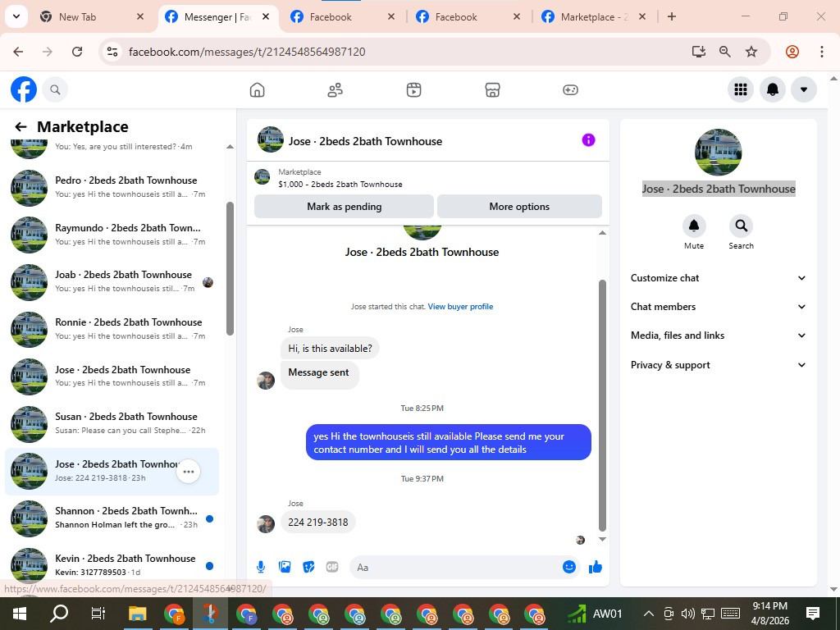Choose a GIF icon
Viewport: 840px width, 630px height.
coord(332,567)
